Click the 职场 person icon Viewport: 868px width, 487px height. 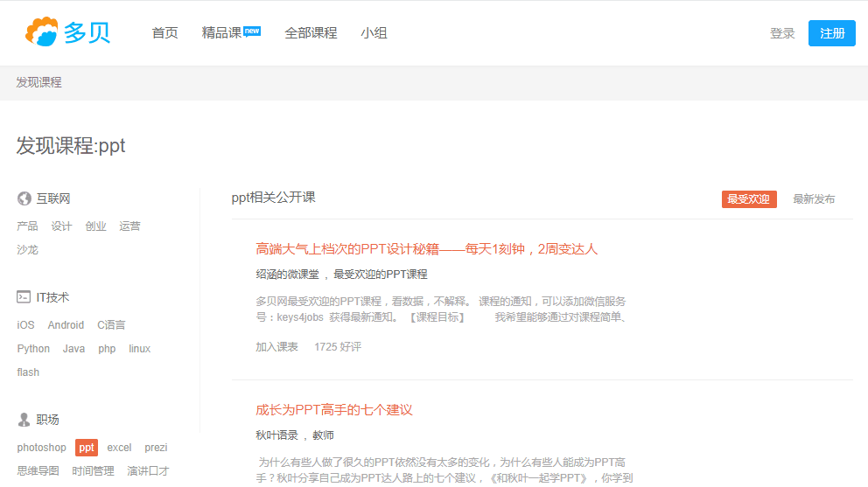pyautogui.click(x=24, y=420)
